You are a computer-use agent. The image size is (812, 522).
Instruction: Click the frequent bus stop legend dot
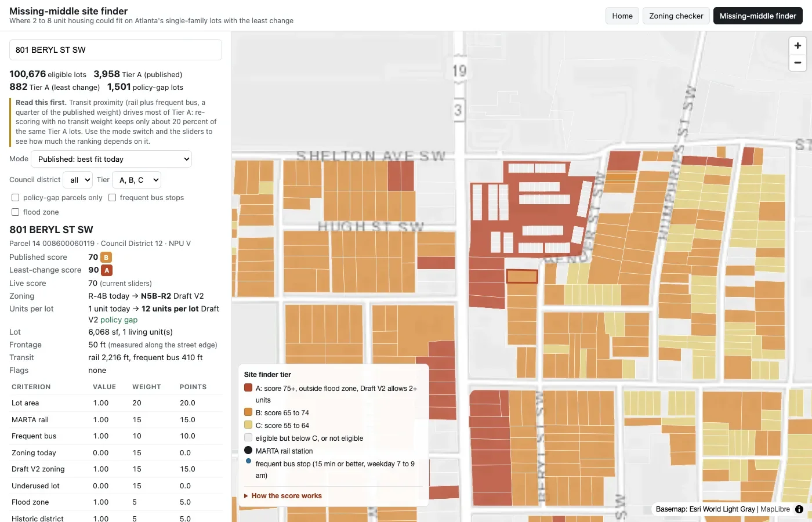tap(249, 462)
